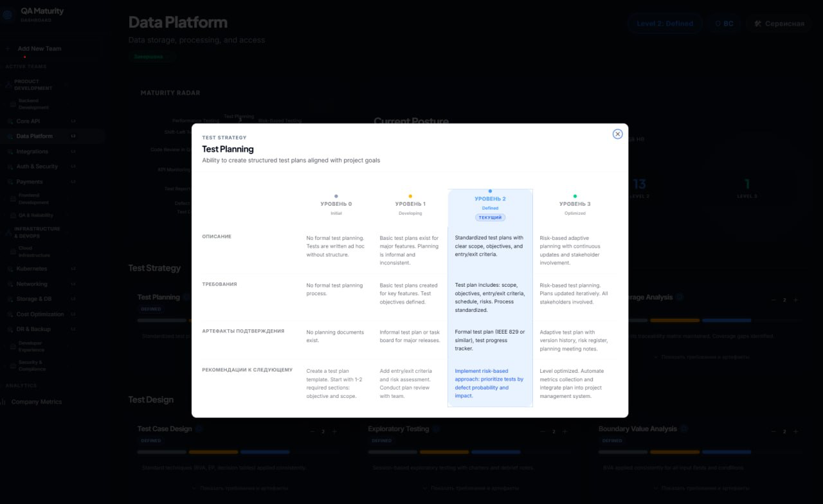
Task: Click the 'Create a test plan template' cell
Action: click(x=336, y=383)
